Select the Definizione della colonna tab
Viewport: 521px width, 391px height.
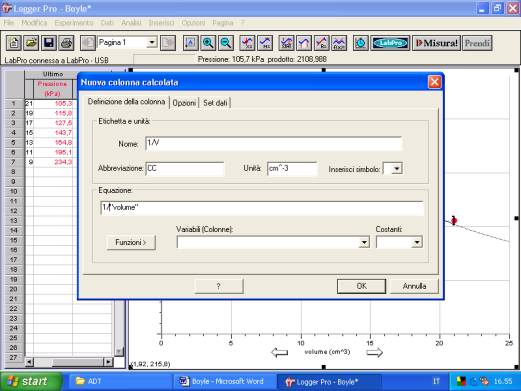pyautogui.click(x=126, y=101)
